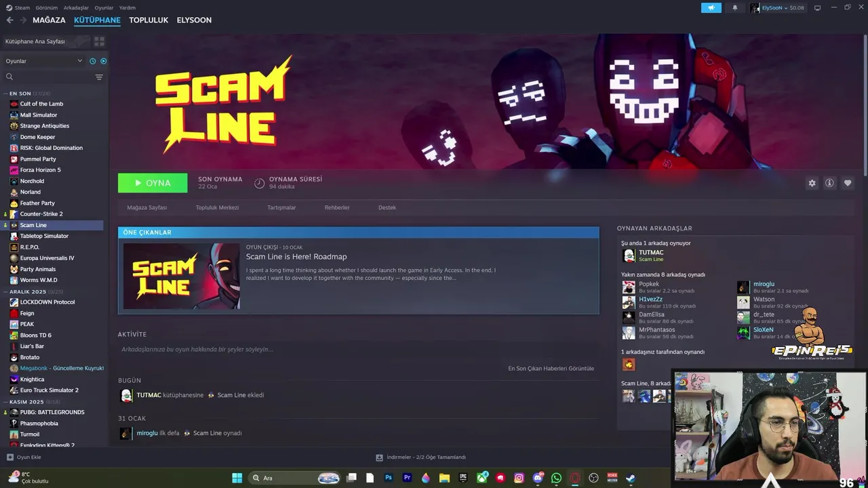This screenshot has width=868, height=488.
Task: Open Epic Games Launcher taskbar icon
Action: (463, 478)
